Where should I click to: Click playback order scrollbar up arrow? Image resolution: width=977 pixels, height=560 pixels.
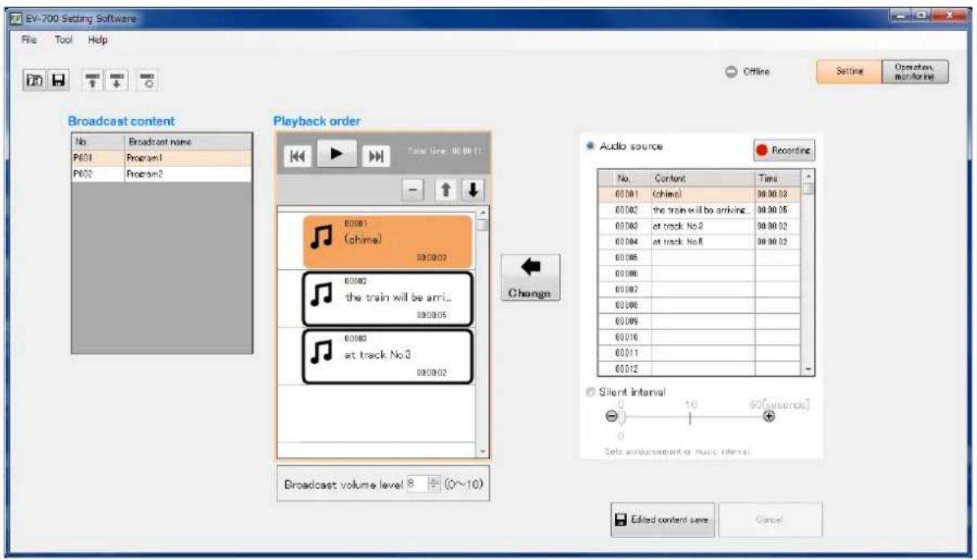click(483, 213)
